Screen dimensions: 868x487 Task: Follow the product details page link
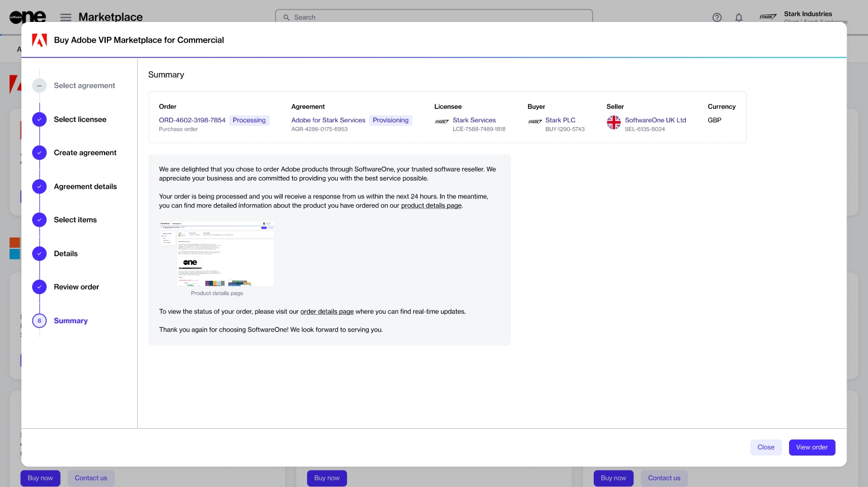pos(431,205)
